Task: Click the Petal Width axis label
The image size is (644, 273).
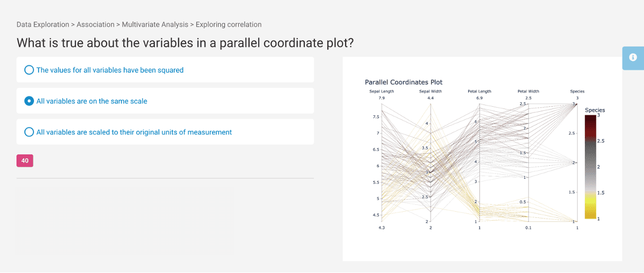Action: (528, 91)
